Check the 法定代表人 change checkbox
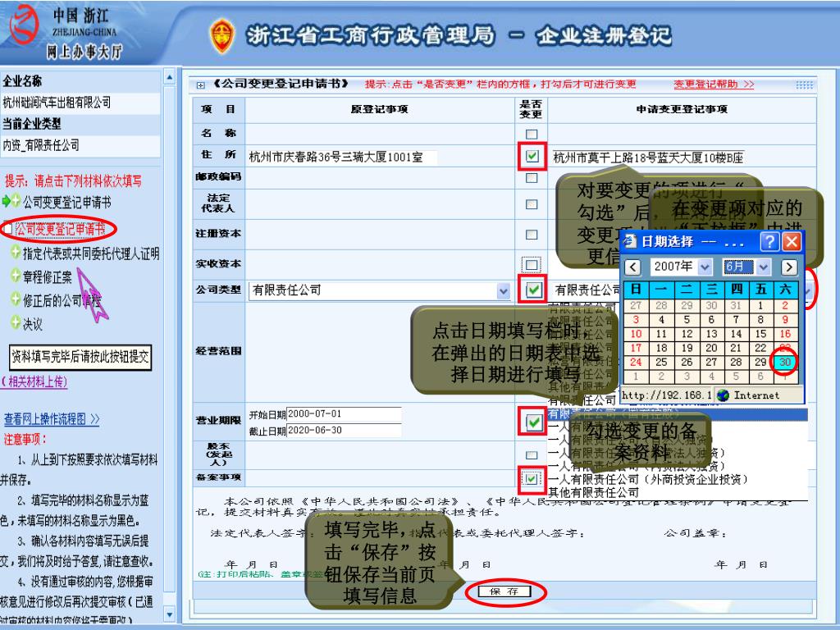The width and height of the screenshot is (840, 630). [532, 204]
